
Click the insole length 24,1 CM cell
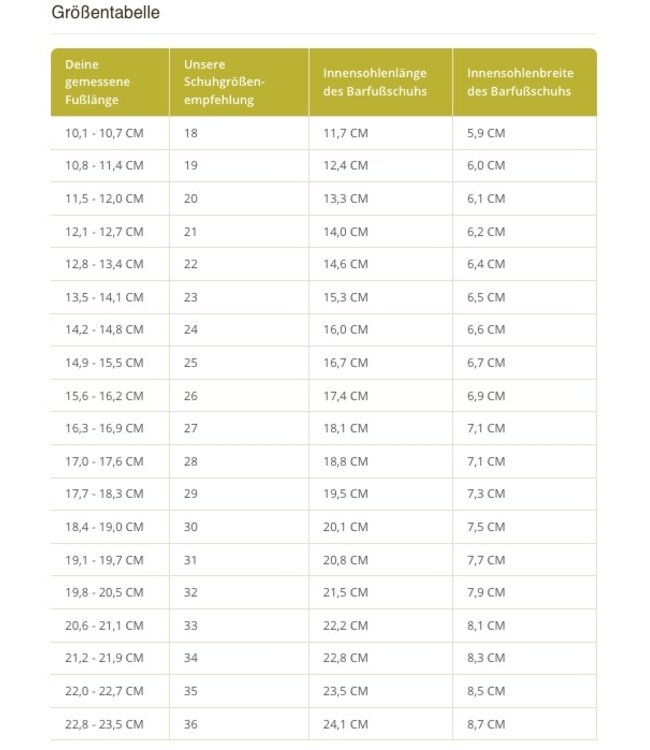345,724
